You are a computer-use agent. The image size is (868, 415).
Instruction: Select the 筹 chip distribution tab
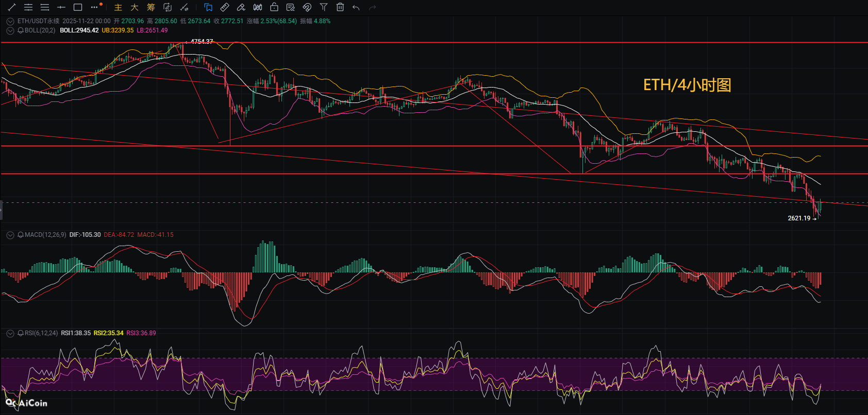(151, 7)
